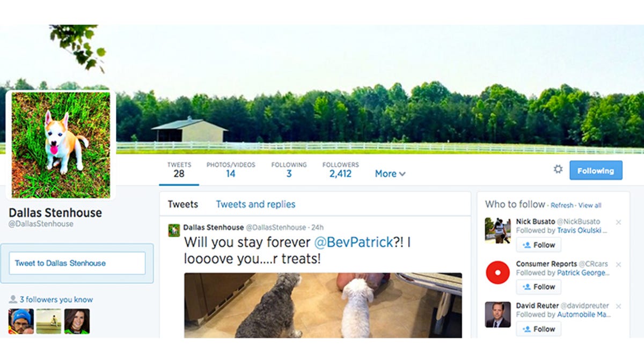Open View all suggestions link

point(590,205)
